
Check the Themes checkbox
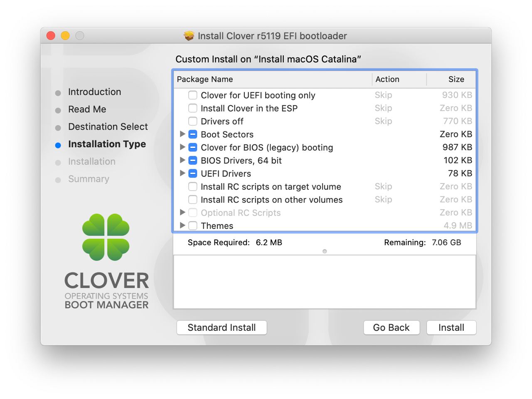(193, 226)
